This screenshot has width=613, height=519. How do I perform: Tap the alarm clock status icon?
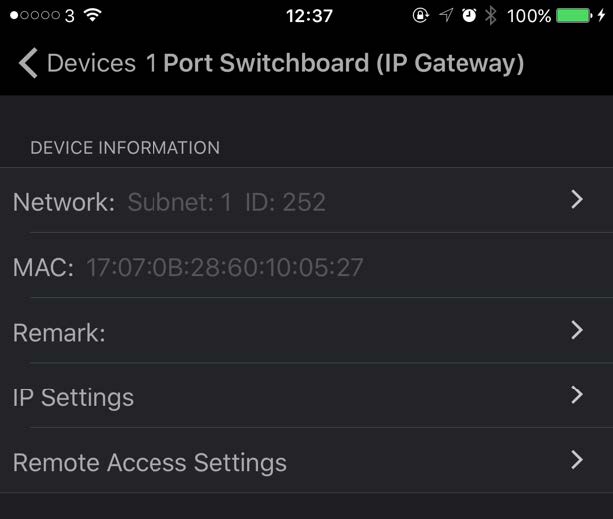click(x=469, y=16)
